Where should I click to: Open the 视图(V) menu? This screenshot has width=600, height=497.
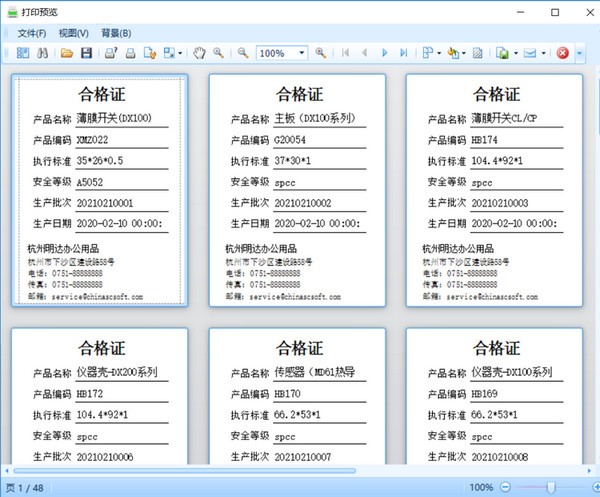click(73, 33)
